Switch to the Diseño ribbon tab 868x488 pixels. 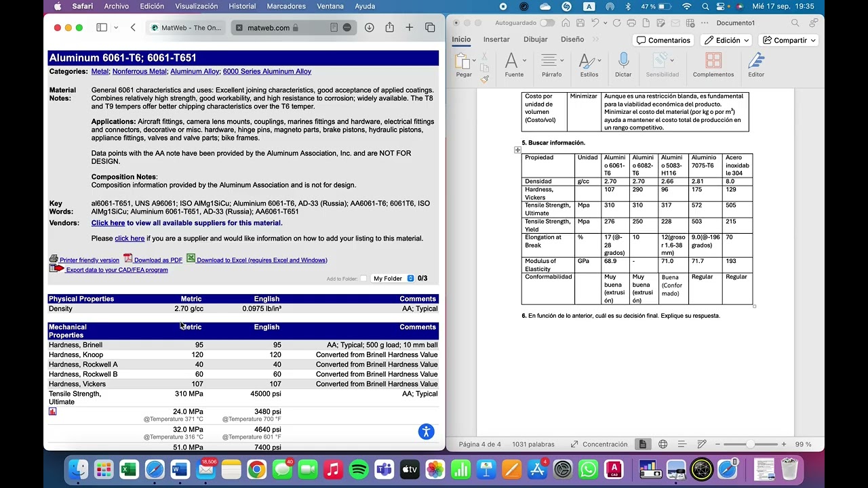[x=572, y=39]
